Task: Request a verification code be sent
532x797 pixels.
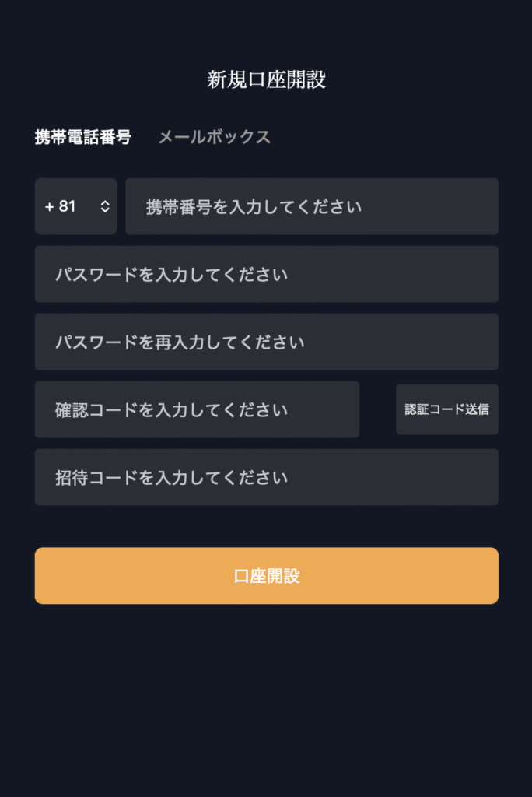Action: (446, 409)
